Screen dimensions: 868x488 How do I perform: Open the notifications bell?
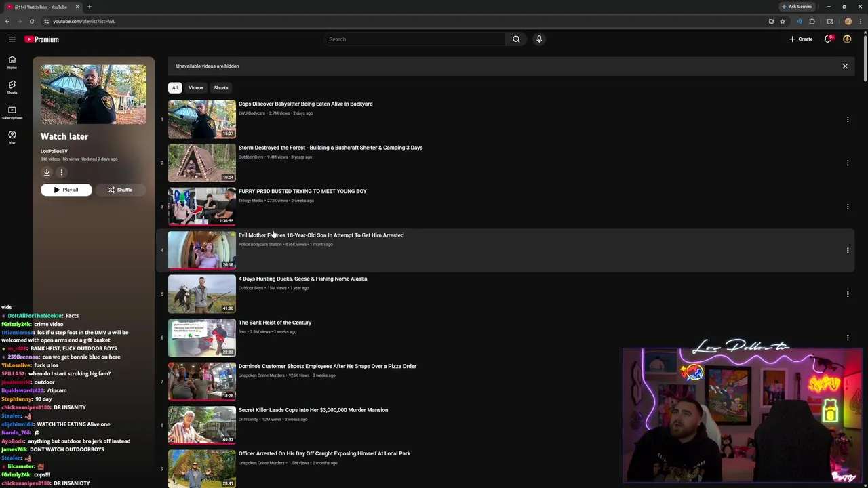click(x=828, y=39)
